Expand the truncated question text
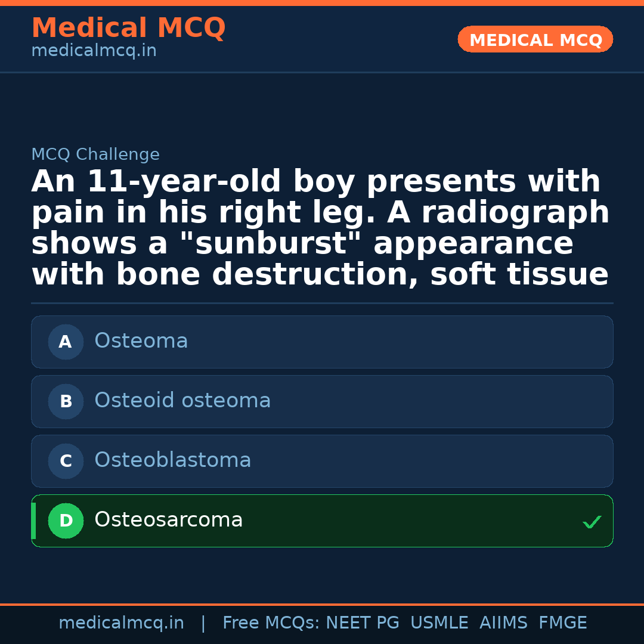 pyautogui.click(x=322, y=227)
